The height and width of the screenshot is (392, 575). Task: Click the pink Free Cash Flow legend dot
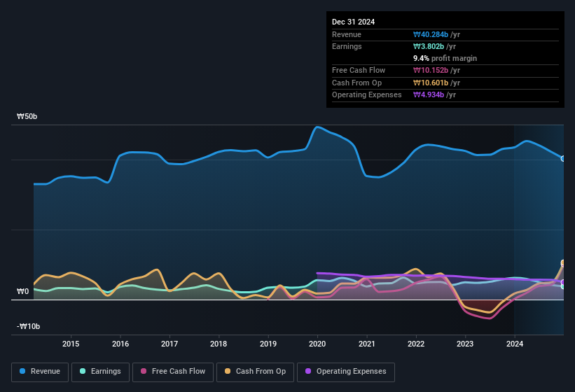(144, 371)
